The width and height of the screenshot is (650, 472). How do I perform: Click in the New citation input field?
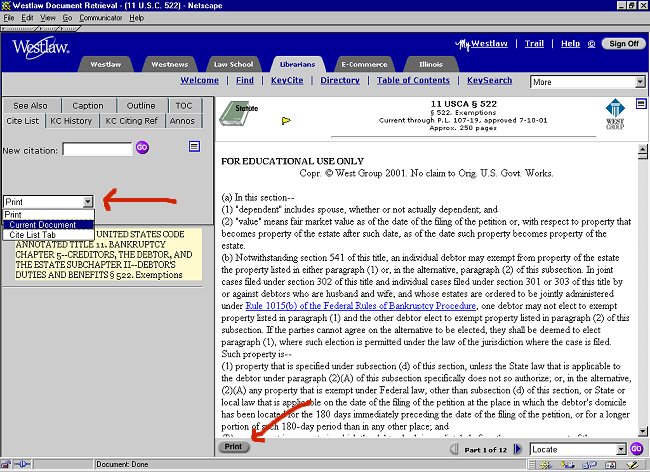click(97, 149)
